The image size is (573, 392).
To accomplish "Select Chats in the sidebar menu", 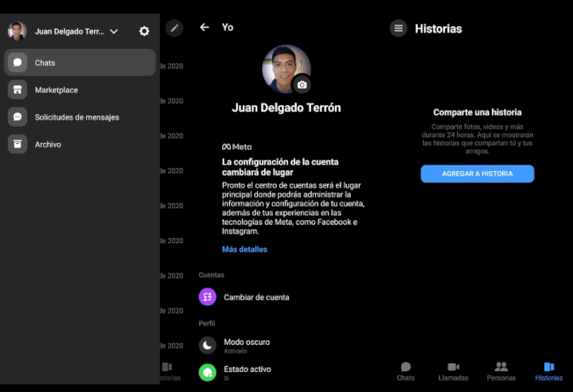I will (80, 62).
